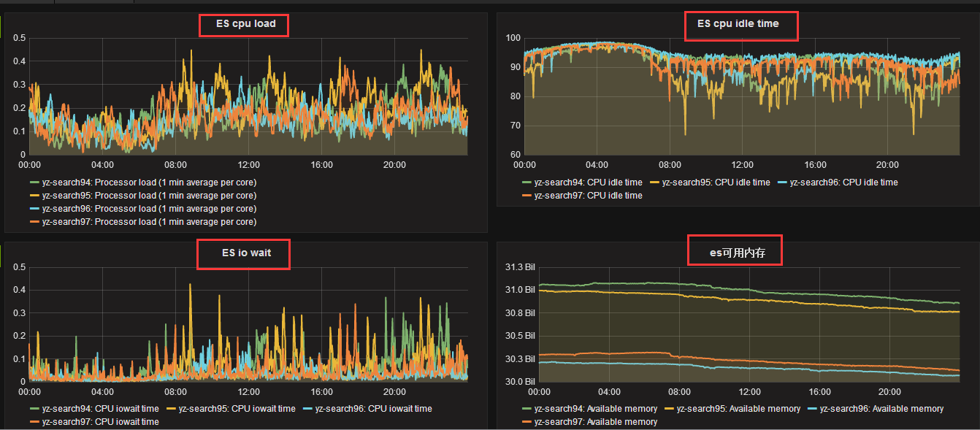Click yz-search95 CPU idle time legend label
The width and height of the screenshot is (980, 430).
click(x=716, y=183)
